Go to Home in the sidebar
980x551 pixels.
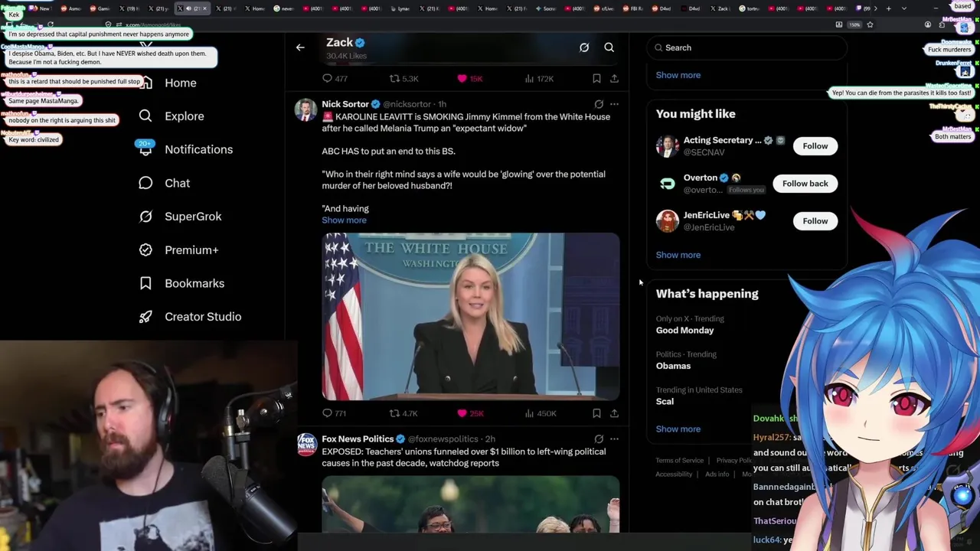coord(181,83)
